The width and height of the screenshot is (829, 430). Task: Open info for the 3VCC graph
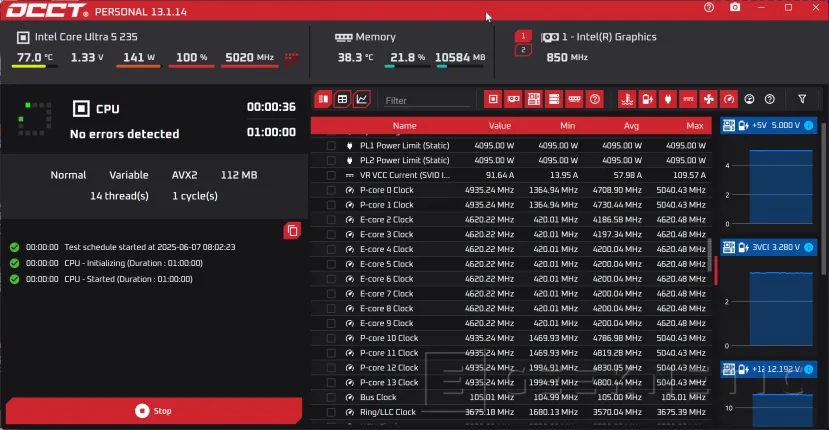point(808,247)
